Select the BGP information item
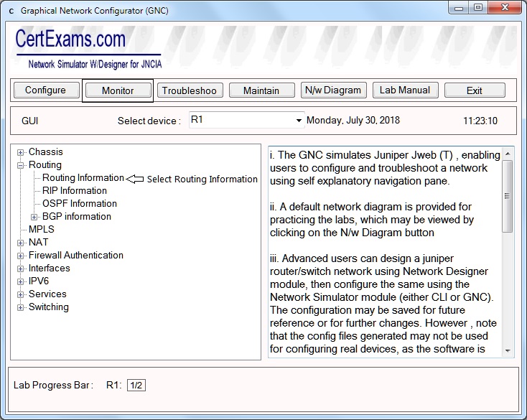This screenshot has height=420, width=527. click(77, 216)
